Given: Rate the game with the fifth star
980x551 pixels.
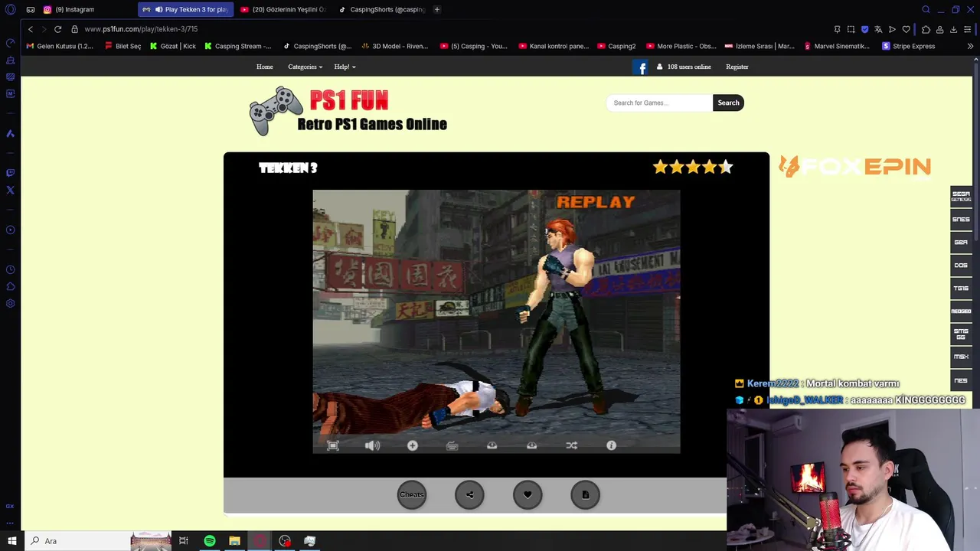Looking at the screenshot, I should pos(726,167).
